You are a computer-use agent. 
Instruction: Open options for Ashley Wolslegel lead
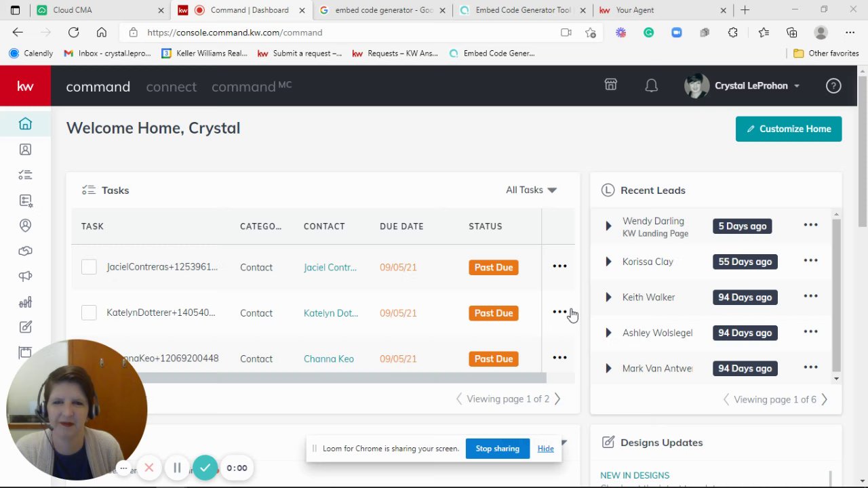pos(810,332)
